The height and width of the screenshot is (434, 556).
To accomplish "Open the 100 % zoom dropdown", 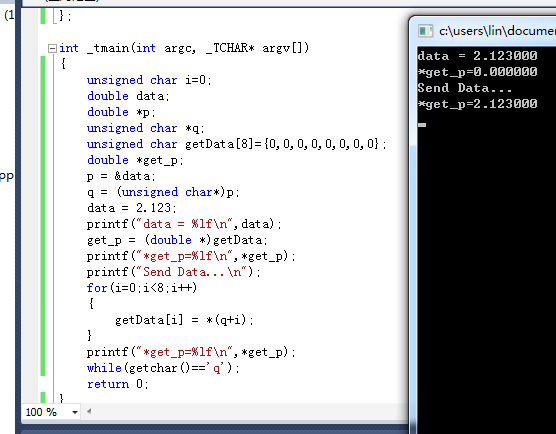I will pos(75,412).
